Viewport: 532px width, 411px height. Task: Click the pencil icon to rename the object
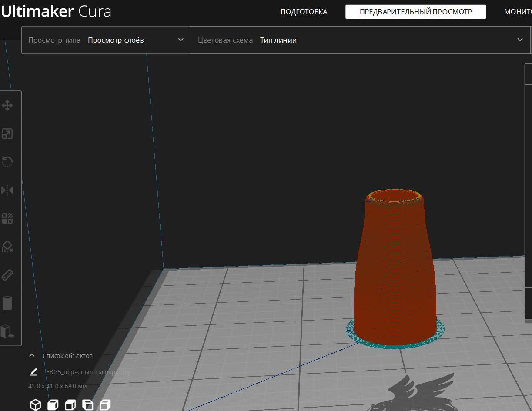[33, 372]
